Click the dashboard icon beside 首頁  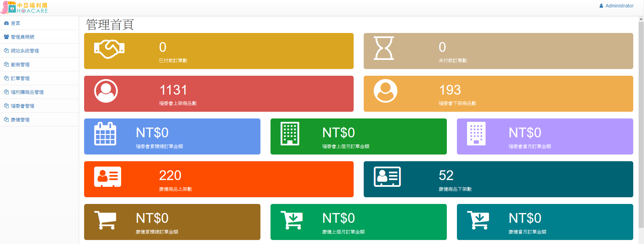click(x=6, y=23)
